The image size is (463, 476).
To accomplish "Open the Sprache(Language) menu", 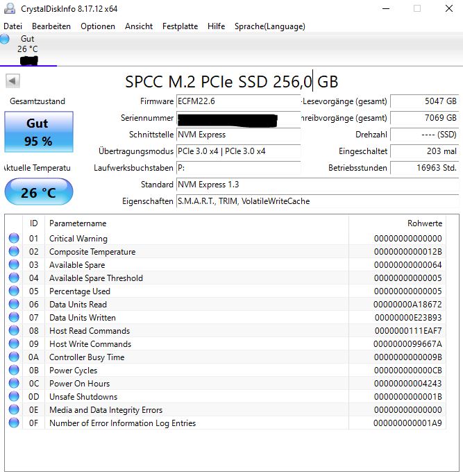I will point(270,26).
